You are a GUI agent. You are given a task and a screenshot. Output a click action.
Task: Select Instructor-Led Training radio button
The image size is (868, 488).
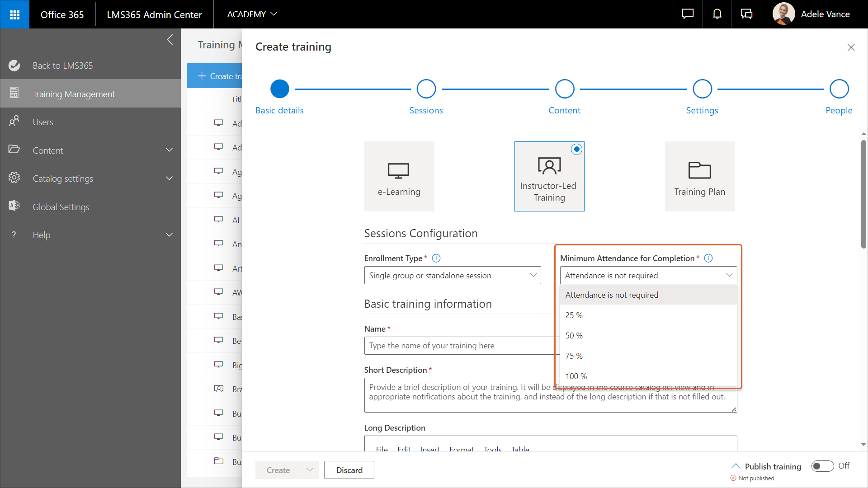tap(576, 150)
